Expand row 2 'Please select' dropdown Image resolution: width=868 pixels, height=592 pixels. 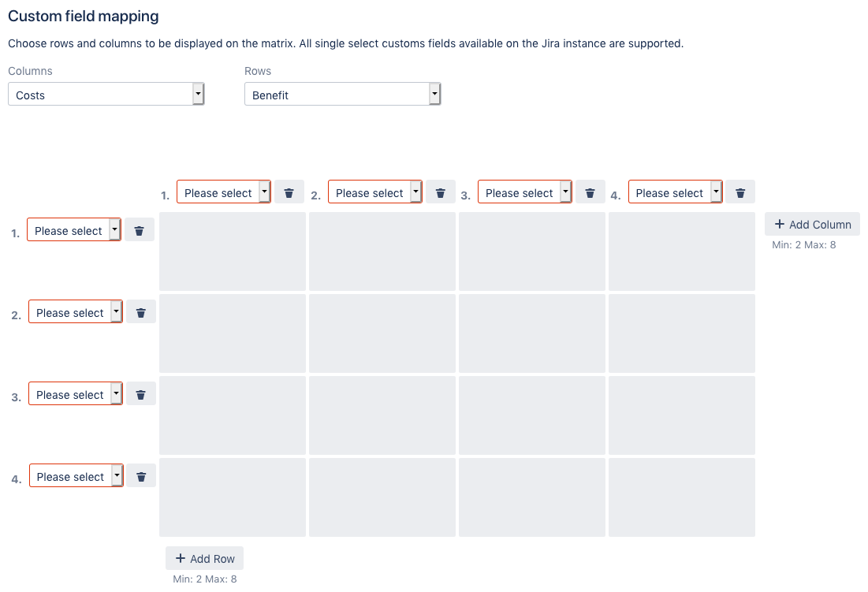[76, 312]
